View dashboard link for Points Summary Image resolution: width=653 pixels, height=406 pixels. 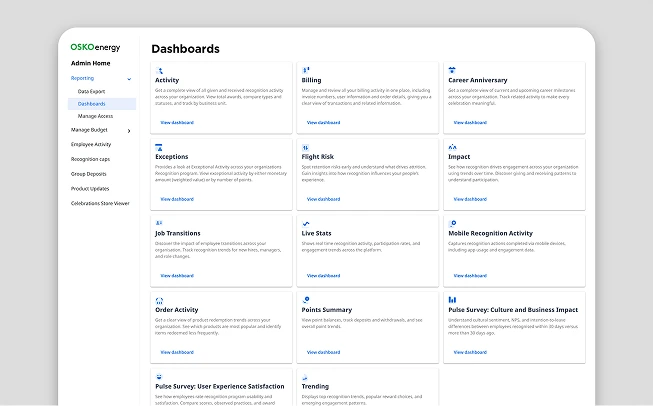click(324, 352)
